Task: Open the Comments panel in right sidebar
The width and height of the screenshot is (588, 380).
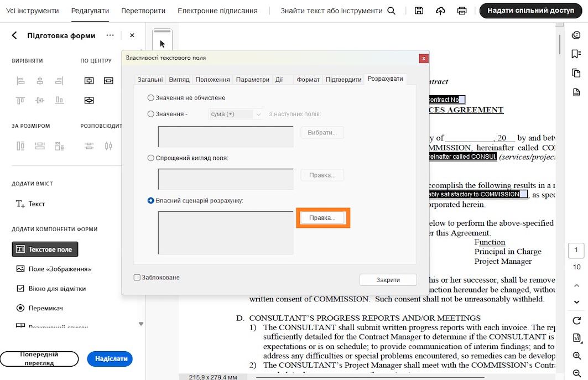Action: click(x=576, y=34)
